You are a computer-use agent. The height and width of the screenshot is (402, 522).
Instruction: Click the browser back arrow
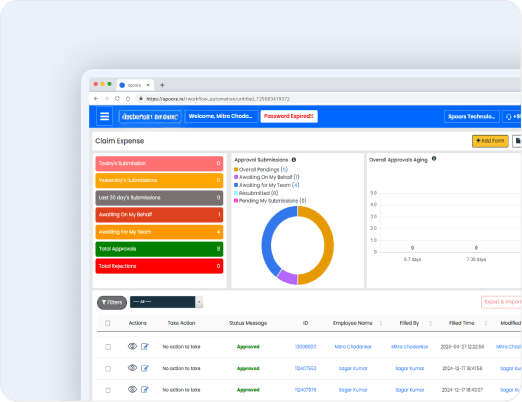(x=96, y=99)
